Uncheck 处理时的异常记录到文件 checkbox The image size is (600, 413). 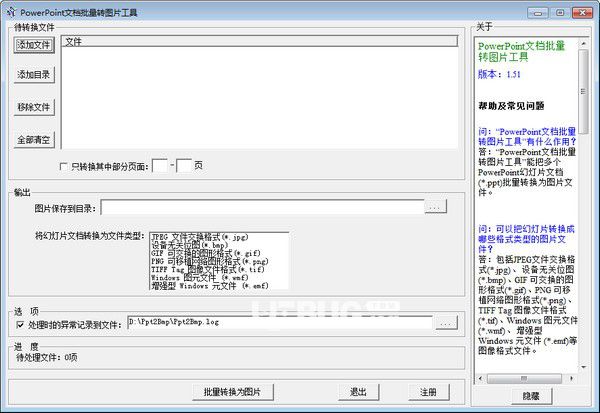tap(20, 325)
